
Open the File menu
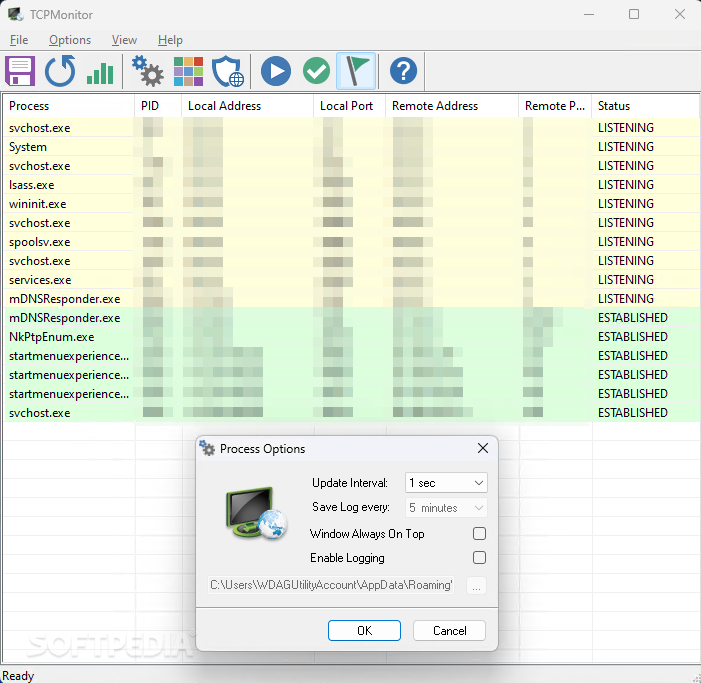pyautogui.click(x=19, y=40)
